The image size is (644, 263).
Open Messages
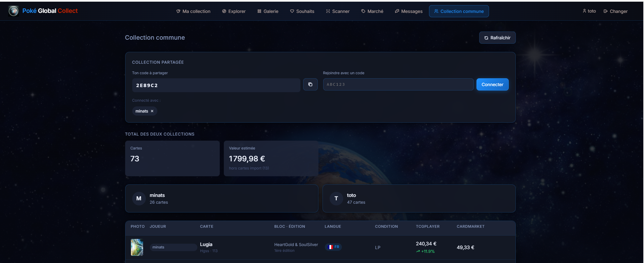coord(409,11)
